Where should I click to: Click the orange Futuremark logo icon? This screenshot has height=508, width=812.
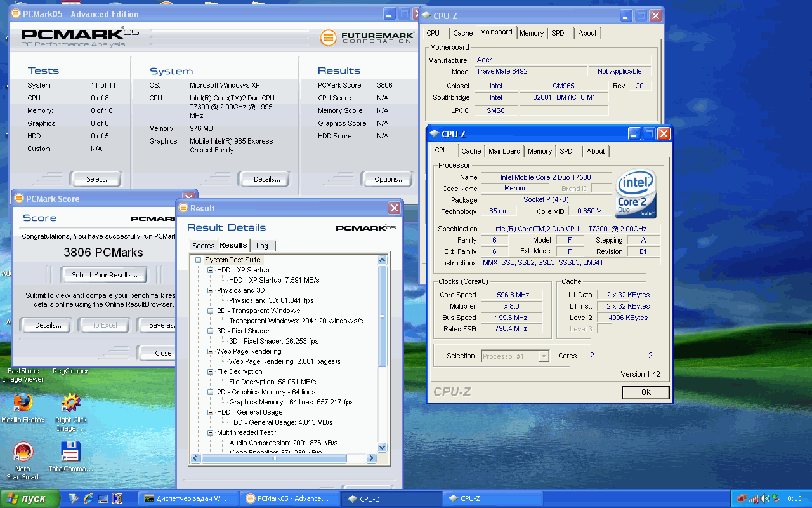click(x=328, y=37)
